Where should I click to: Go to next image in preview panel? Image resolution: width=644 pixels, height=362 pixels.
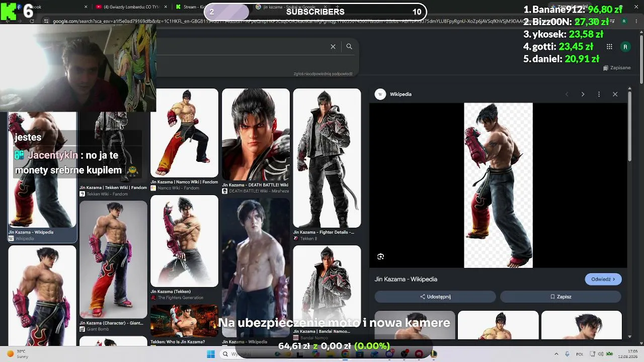pyautogui.click(x=583, y=94)
